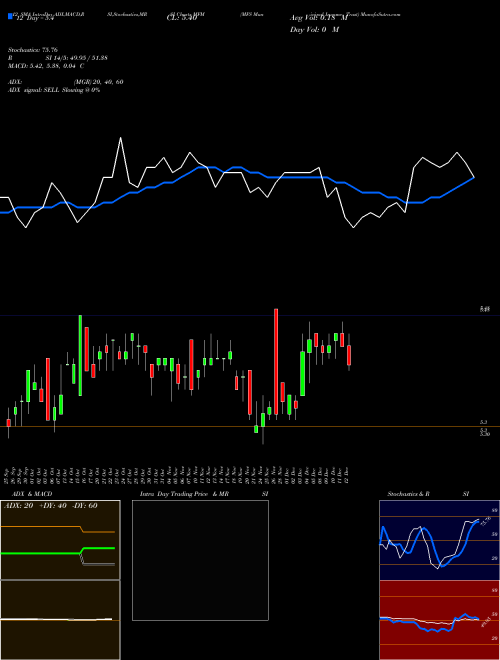The width and height of the screenshot is (500, 660).
Task: Click the 'Stochastics: 73.76' reading
Action: click(x=32, y=50)
